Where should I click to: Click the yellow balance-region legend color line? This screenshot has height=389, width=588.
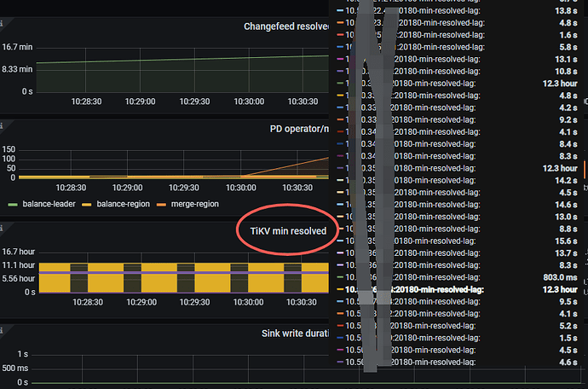(x=84, y=205)
